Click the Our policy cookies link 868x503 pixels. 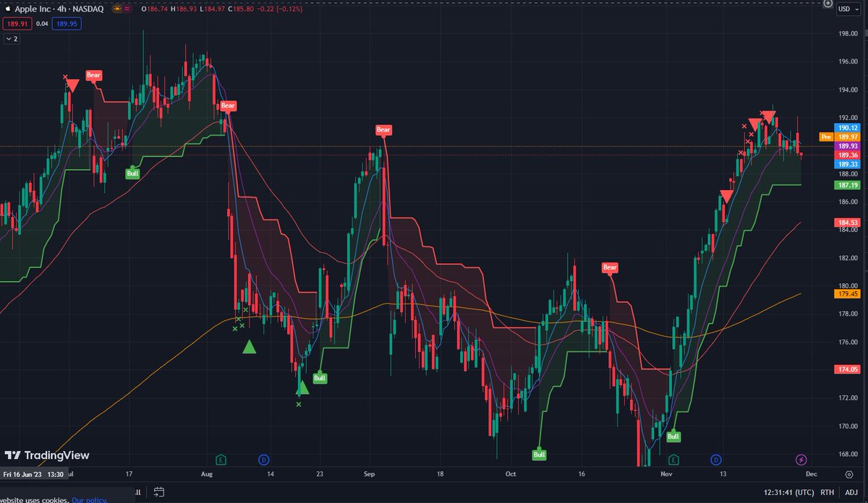[x=89, y=499]
